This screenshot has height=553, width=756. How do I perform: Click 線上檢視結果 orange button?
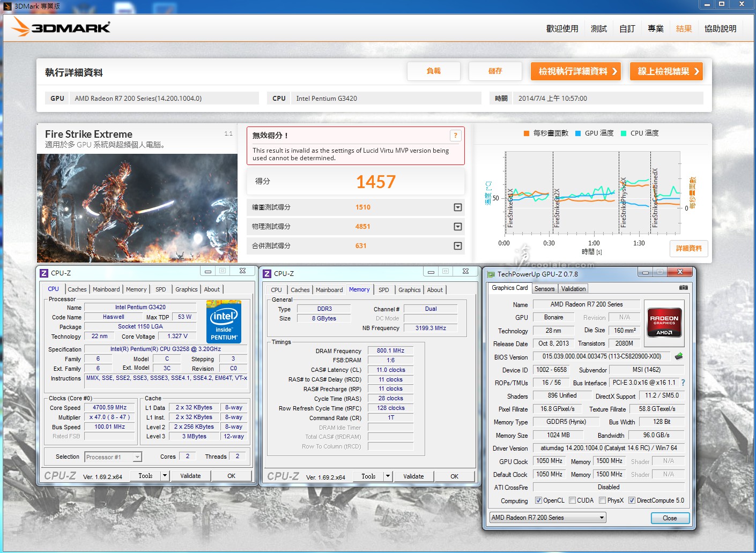[x=666, y=71]
